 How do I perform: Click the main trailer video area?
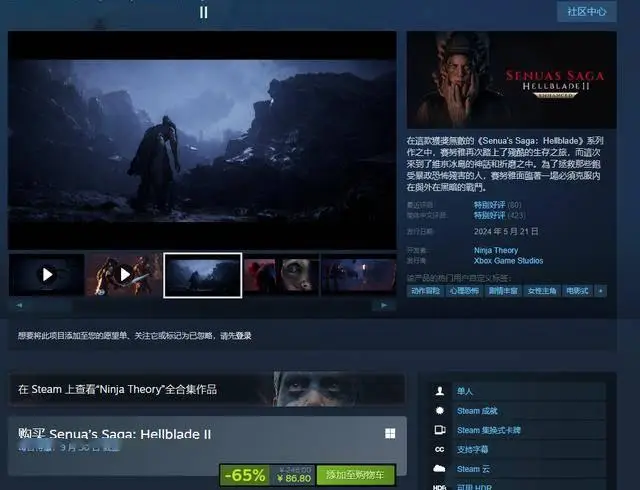(x=202, y=140)
